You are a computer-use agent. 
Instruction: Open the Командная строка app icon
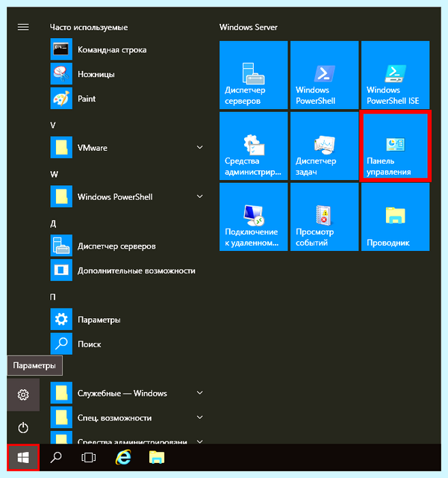[61, 49]
